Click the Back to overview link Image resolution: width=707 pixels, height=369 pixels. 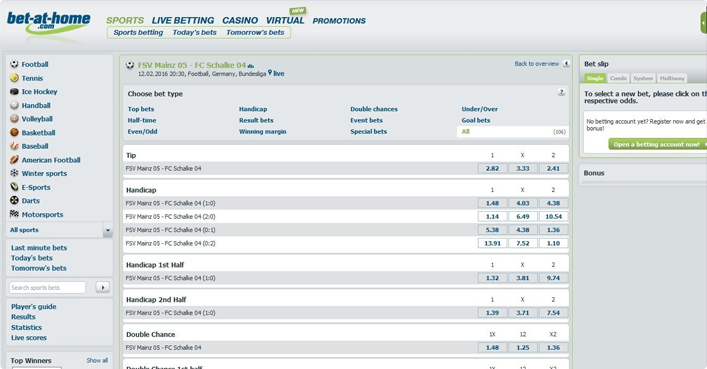pos(537,64)
